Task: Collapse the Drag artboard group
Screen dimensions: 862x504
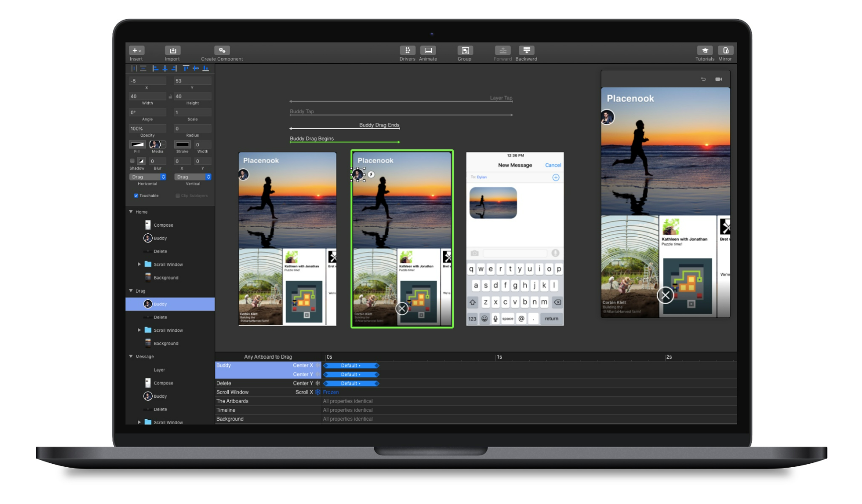Action: pos(131,291)
